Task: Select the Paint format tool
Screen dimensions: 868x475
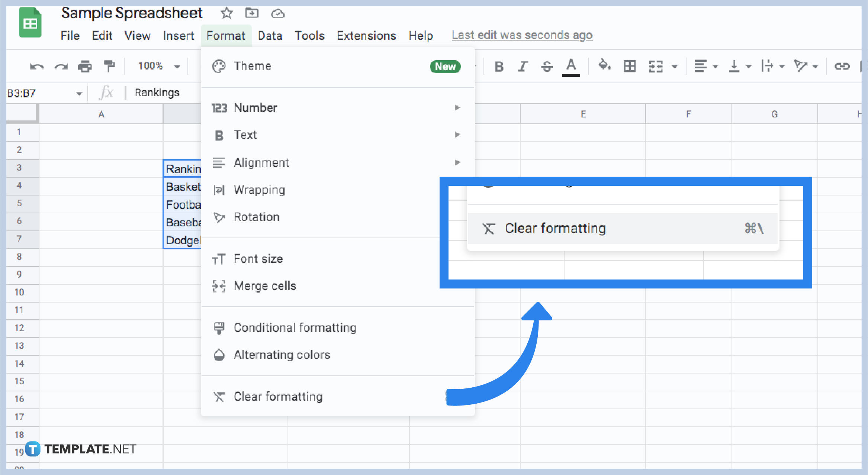Action: (109, 66)
